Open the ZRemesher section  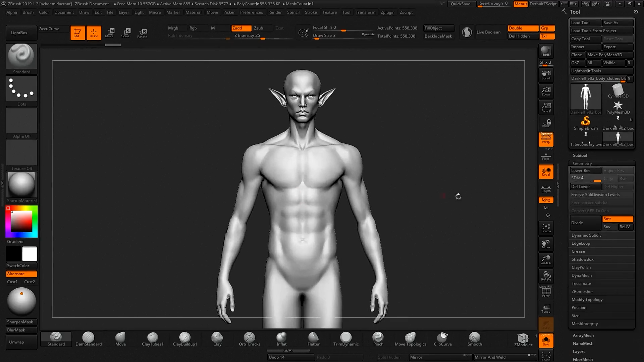coord(582,292)
